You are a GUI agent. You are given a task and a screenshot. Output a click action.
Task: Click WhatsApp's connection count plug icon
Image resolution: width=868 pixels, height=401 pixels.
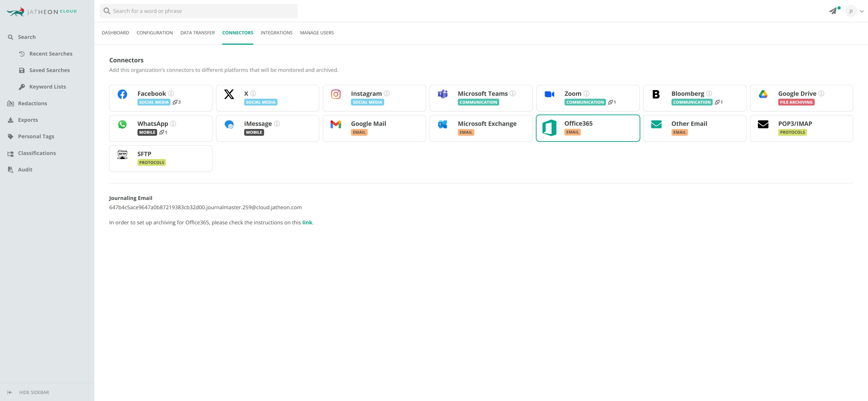(162, 132)
